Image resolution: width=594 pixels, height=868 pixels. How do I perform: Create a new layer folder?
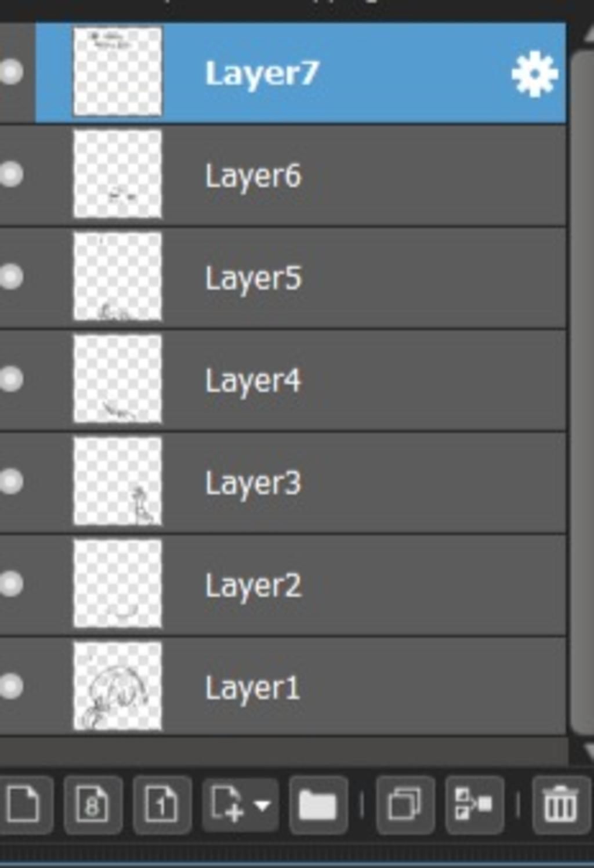(x=318, y=804)
